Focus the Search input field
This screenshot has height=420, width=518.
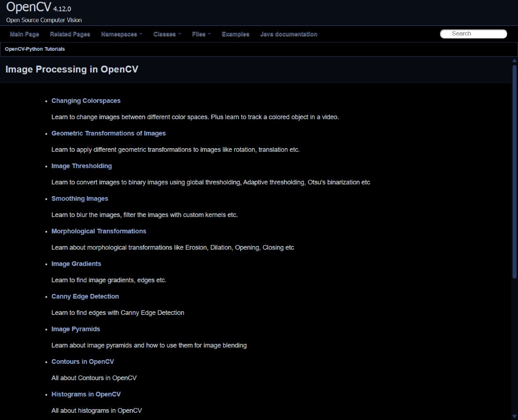pos(474,34)
